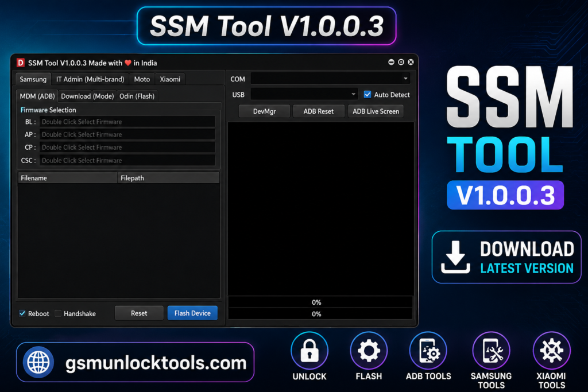Click the Filename column header

click(x=68, y=178)
